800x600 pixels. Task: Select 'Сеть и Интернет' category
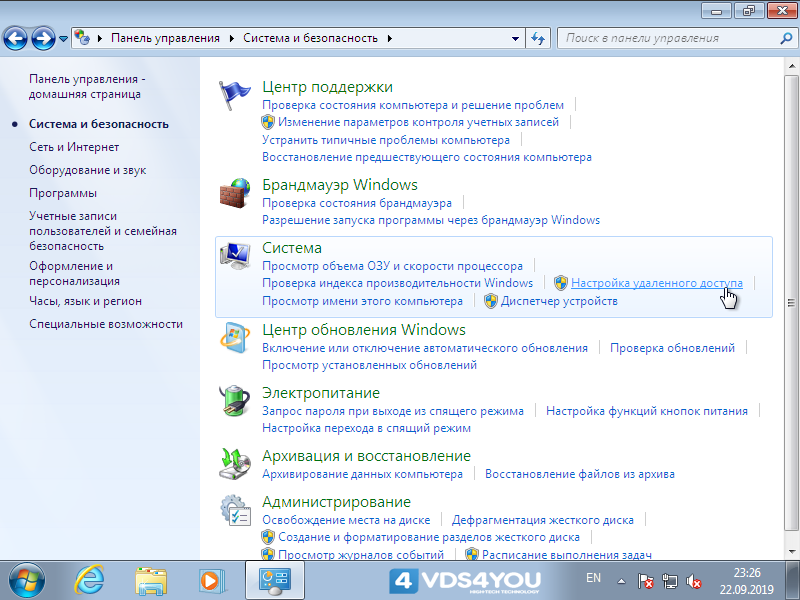pos(74,147)
